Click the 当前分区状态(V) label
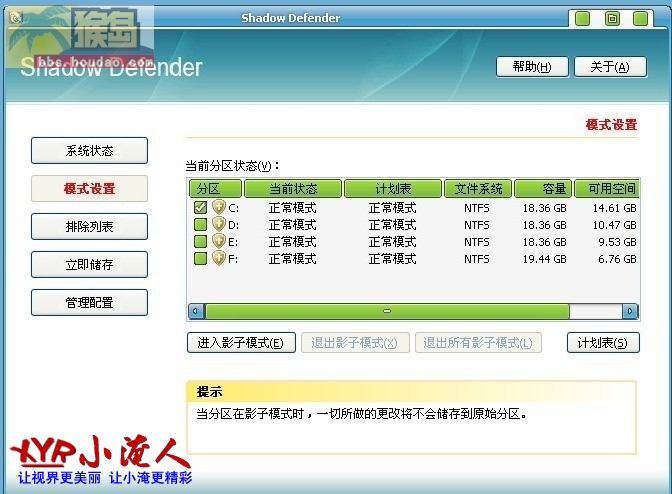672x494 pixels. 232,166
